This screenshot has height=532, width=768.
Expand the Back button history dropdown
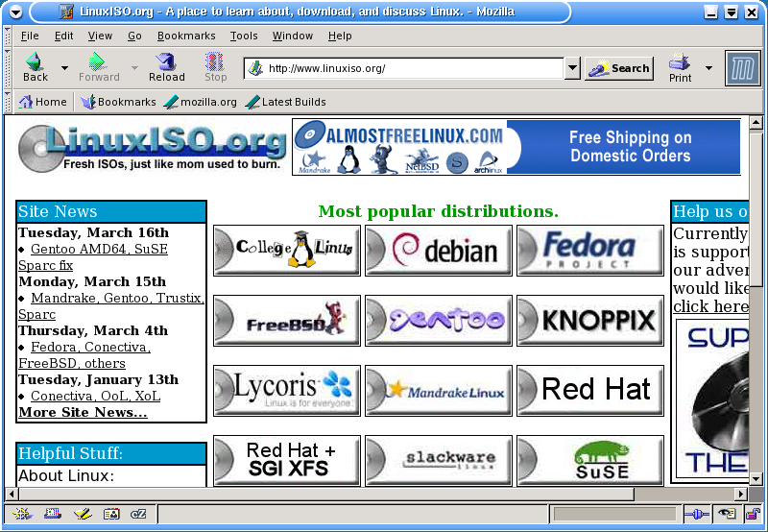64,68
